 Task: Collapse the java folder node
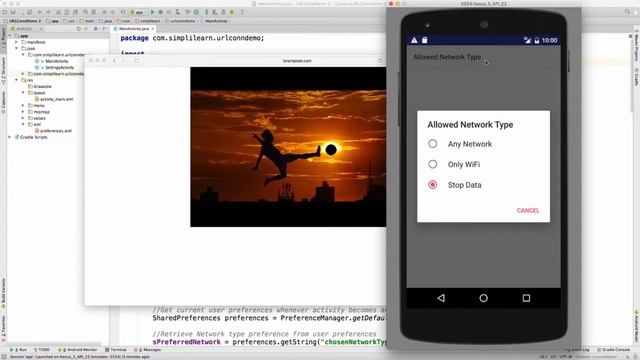click(17, 48)
